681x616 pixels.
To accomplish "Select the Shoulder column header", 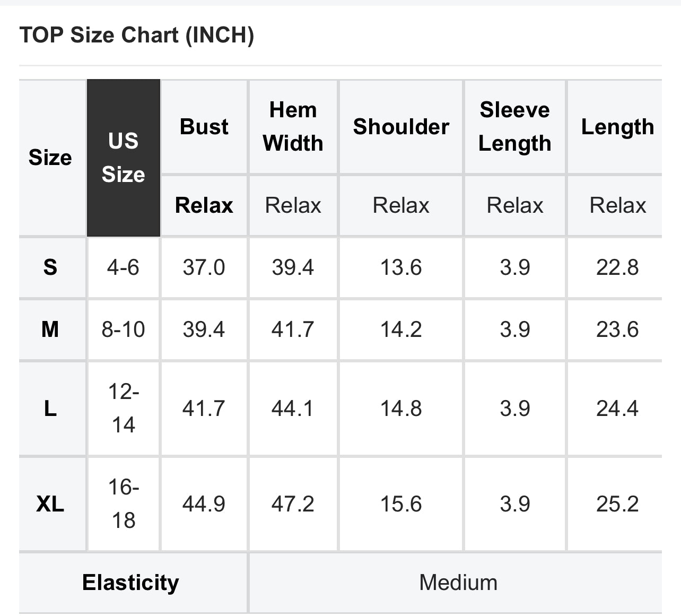I will (401, 127).
